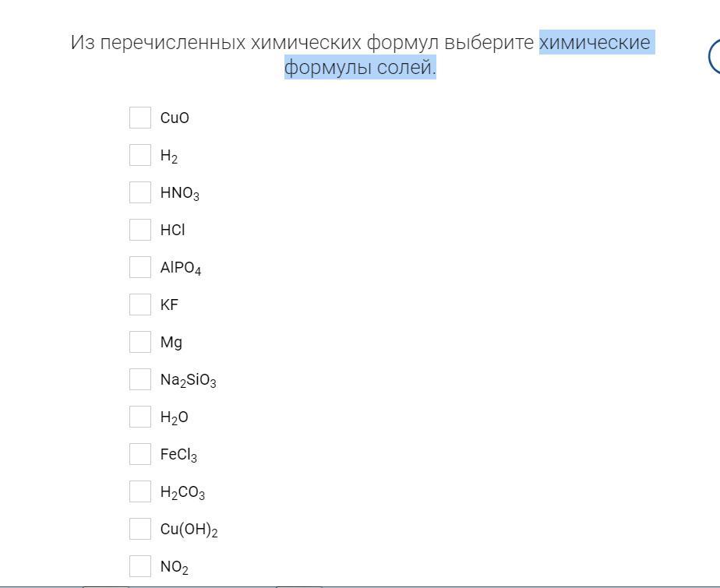Check the KF checkbox
This screenshot has height=588, width=720.
pos(140,305)
